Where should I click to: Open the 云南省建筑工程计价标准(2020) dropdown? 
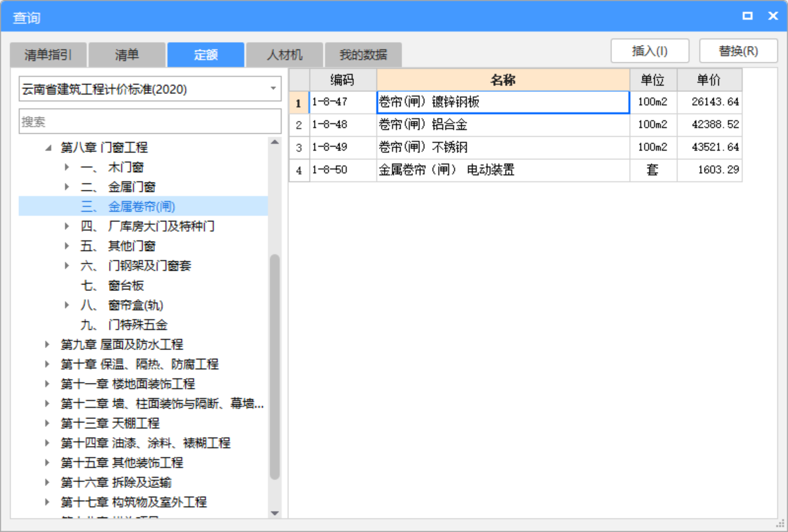coord(150,89)
